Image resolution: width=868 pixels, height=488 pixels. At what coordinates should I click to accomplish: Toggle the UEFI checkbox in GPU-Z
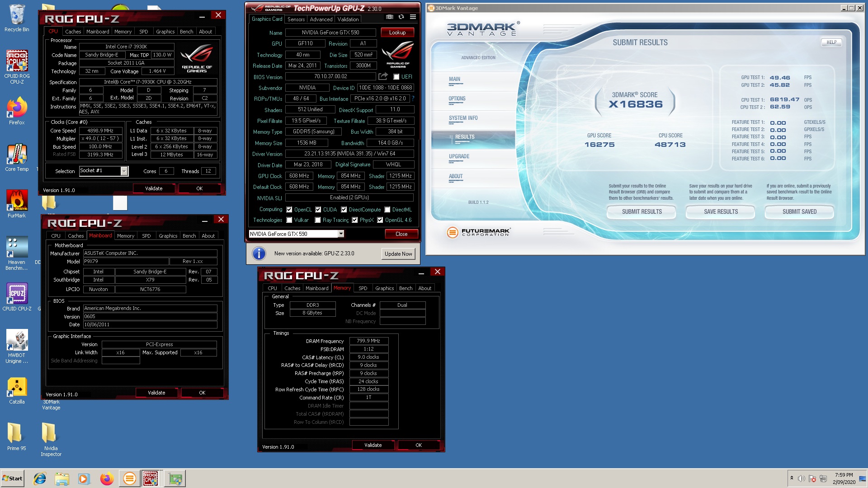[x=396, y=77]
